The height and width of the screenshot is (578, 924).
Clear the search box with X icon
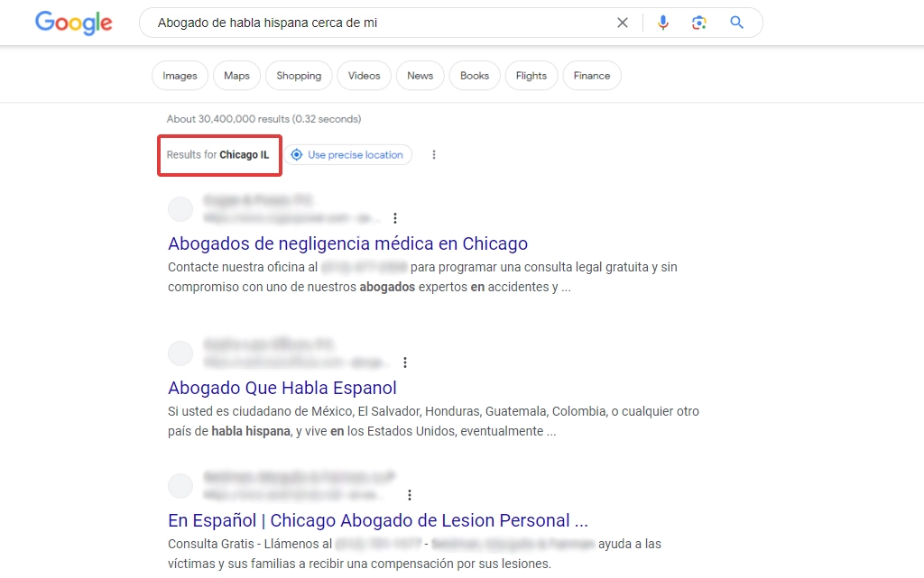point(623,23)
